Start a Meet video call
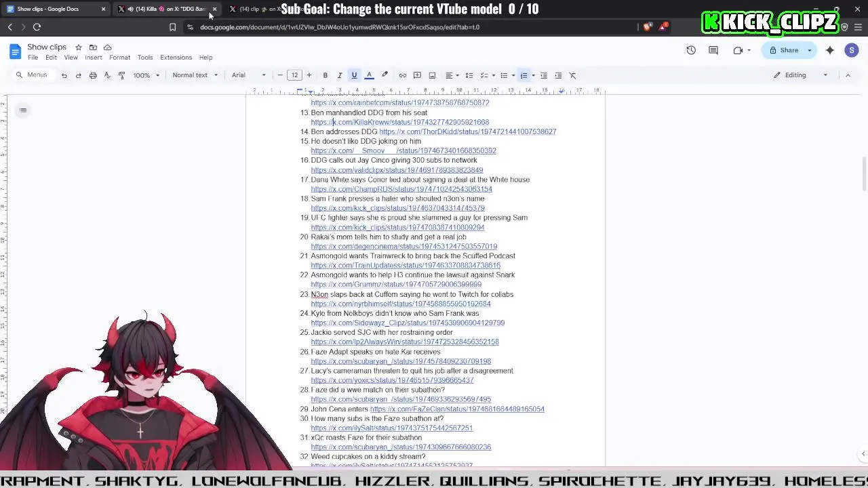This screenshot has height=488, width=868. pos(738,50)
